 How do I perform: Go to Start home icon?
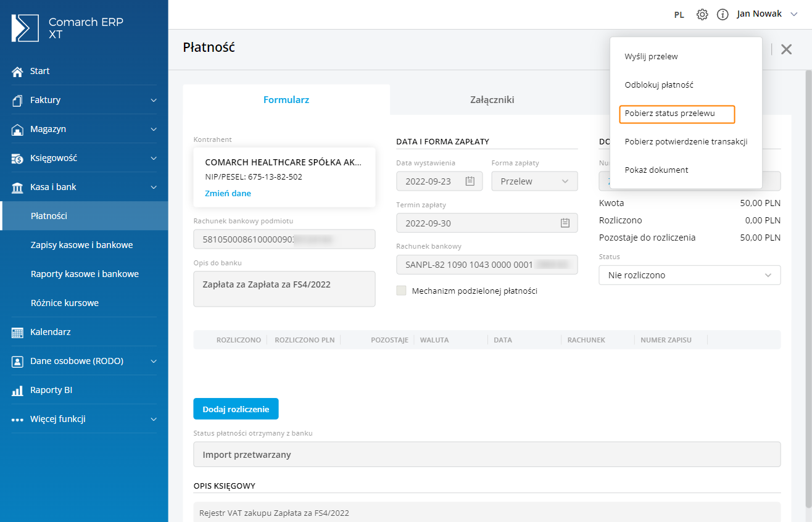click(x=17, y=72)
